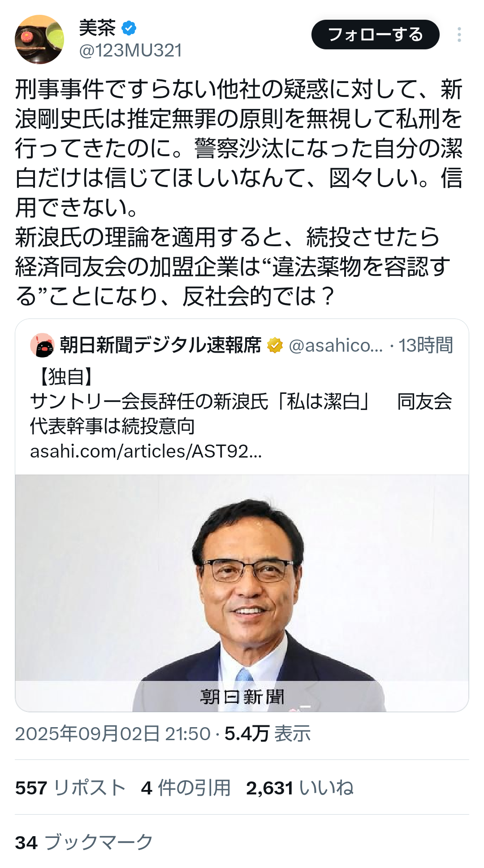Show the 557 リポスト list
Viewport: 484px width, 868px height.
pyautogui.click(x=70, y=788)
